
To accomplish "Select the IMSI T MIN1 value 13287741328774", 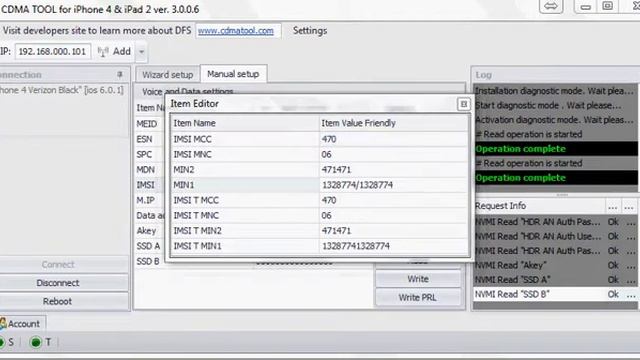I will [x=356, y=246].
